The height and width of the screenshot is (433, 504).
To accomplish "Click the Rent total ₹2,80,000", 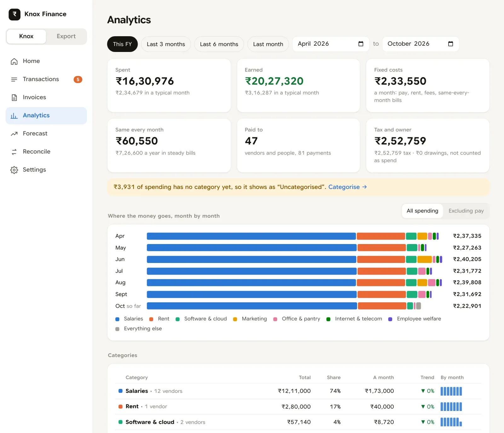I will point(296,407).
